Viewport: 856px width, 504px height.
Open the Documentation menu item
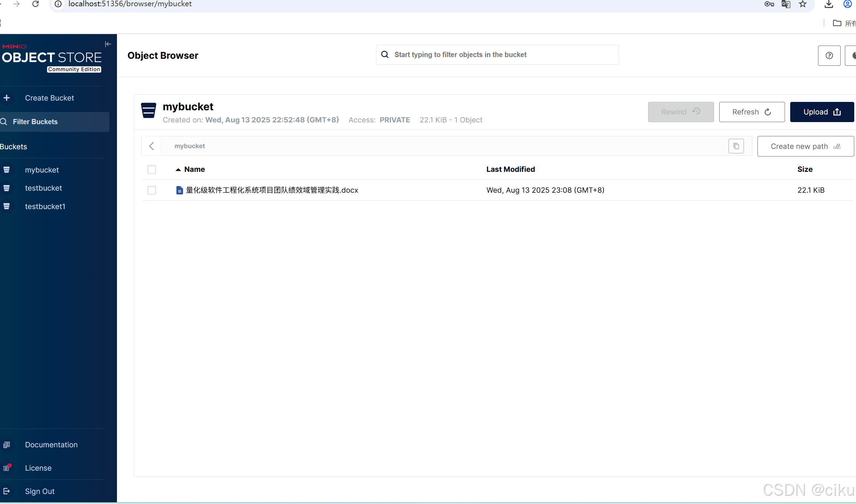click(x=51, y=445)
